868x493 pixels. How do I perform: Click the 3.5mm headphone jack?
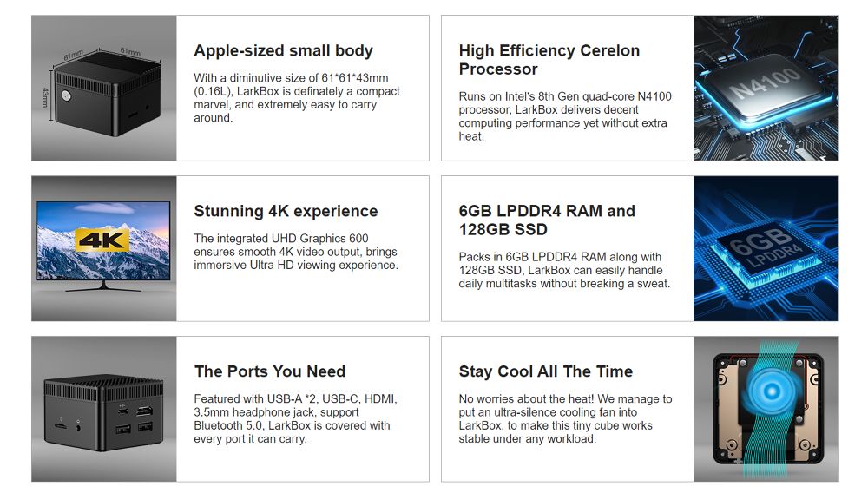pos(80,426)
